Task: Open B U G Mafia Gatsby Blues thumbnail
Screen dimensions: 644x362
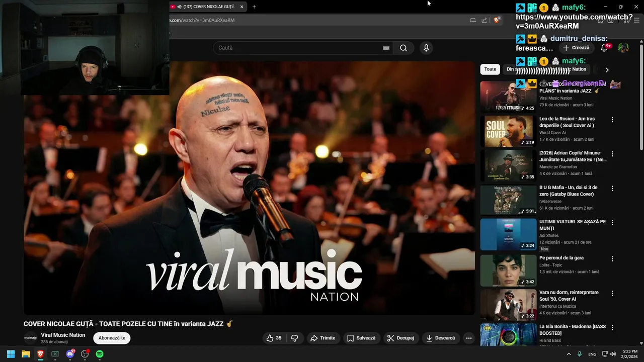Action: coord(508,200)
